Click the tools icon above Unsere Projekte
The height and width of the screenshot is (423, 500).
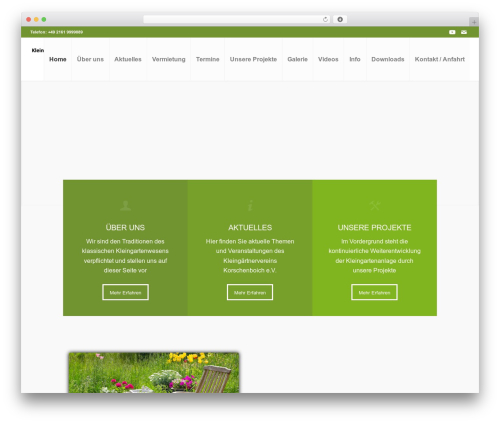(x=375, y=205)
